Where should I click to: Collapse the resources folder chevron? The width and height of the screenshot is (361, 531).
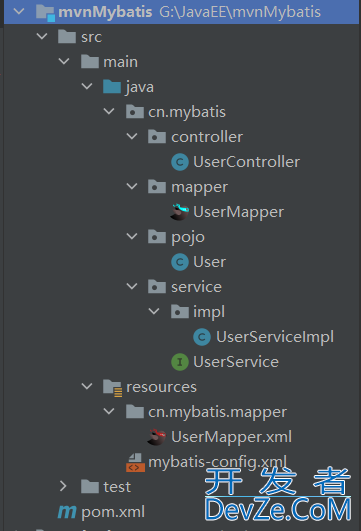coord(87,386)
